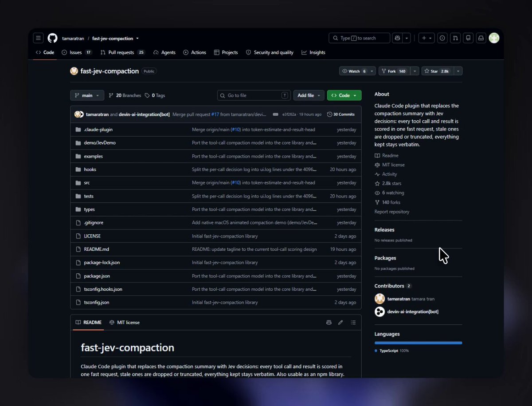
Task: Expand the Fork options caret
Action: [415, 71]
